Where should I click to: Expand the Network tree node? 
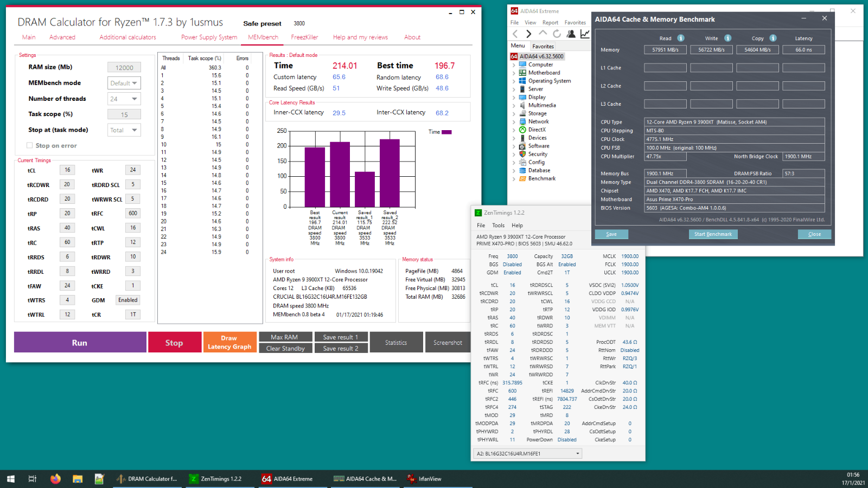[514, 121]
